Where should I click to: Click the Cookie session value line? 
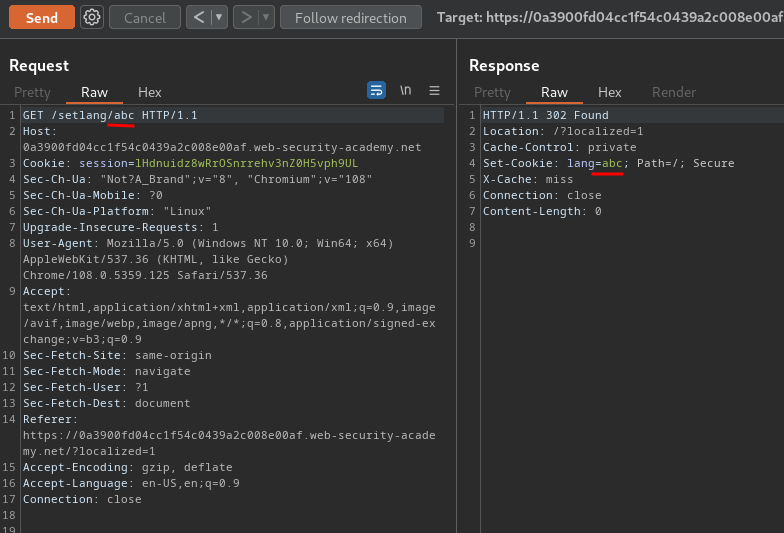(190, 164)
